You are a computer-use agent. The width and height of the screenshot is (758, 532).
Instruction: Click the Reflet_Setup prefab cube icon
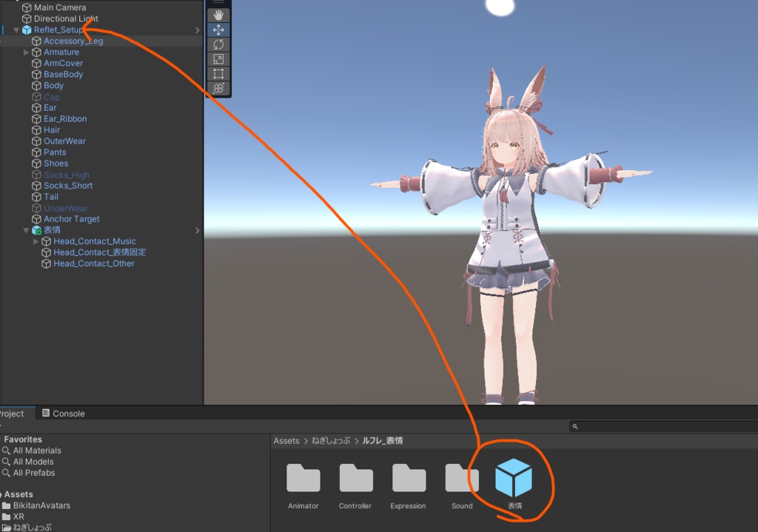pyautogui.click(x=27, y=30)
